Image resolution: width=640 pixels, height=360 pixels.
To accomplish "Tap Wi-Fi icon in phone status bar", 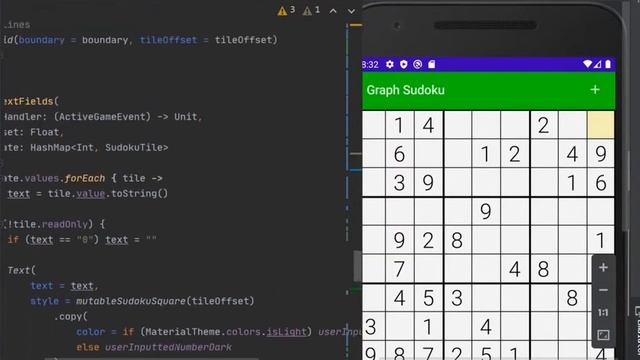I will pyautogui.click(x=587, y=64).
